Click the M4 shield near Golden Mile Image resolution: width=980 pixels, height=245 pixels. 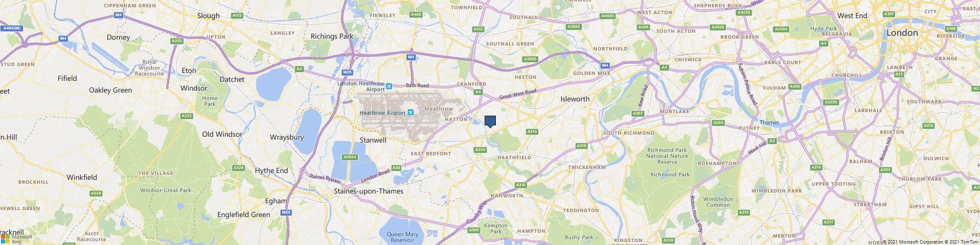(605, 65)
